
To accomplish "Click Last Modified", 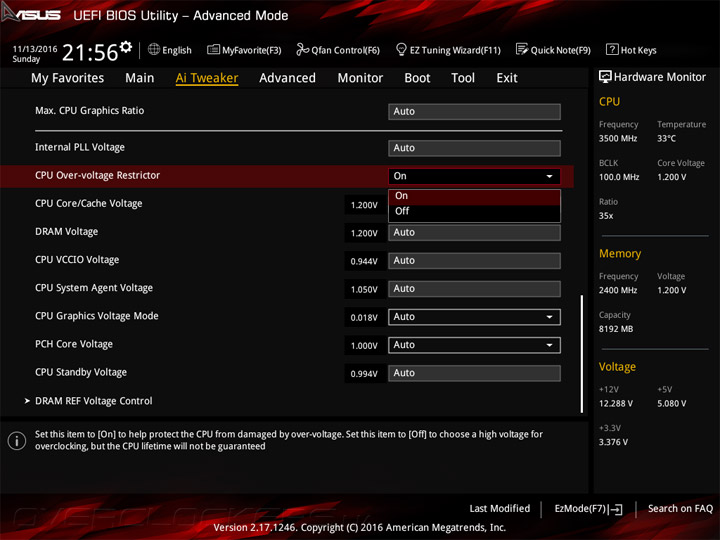I will (x=500, y=509).
